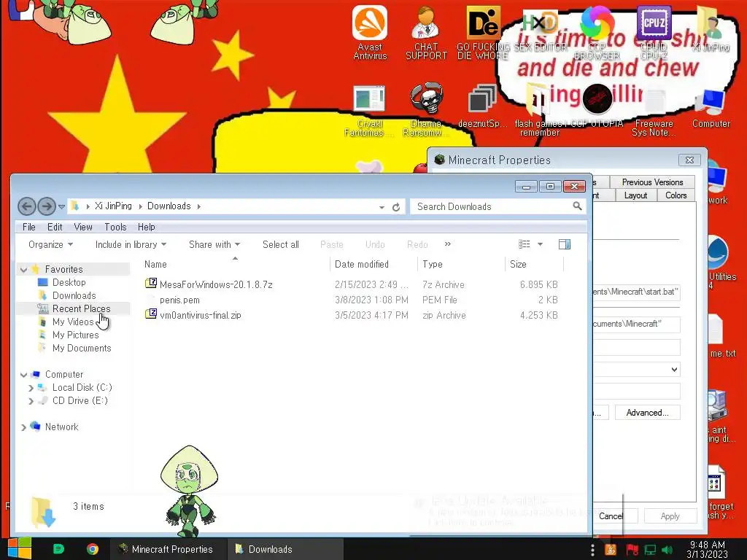This screenshot has height=560, width=747.
Task: Open recent locations history dropdown
Action: [61, 206]
